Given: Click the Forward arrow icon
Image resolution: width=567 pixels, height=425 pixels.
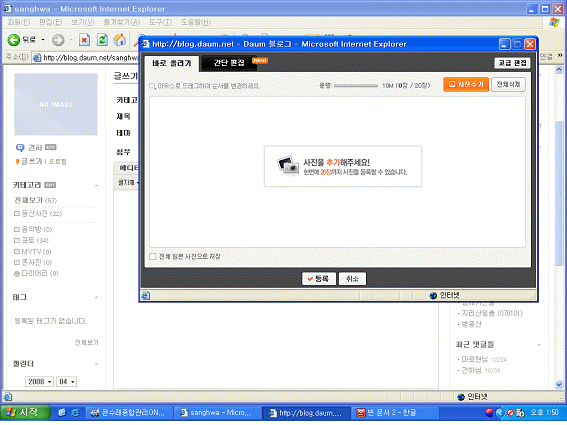Looking at the screenshot, I should click(58, 39).
